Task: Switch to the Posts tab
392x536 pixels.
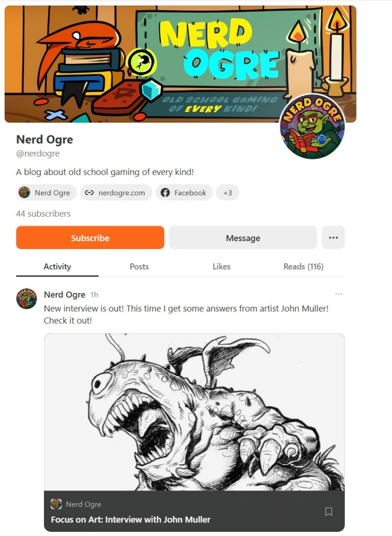Action: pyautogui.click(x=139, y=266)
